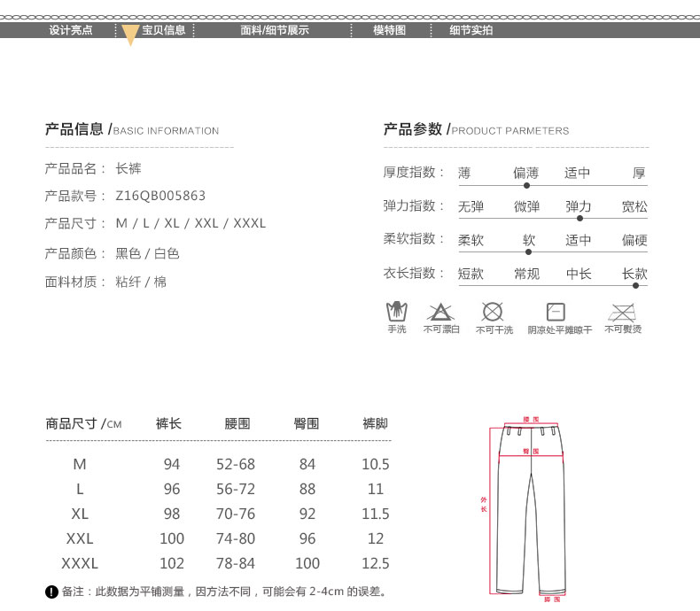This screenshot has width=700, height=611.
Task: Click the 衣长指数 slider dot at 长款
Action: click(x=635, y=285)
